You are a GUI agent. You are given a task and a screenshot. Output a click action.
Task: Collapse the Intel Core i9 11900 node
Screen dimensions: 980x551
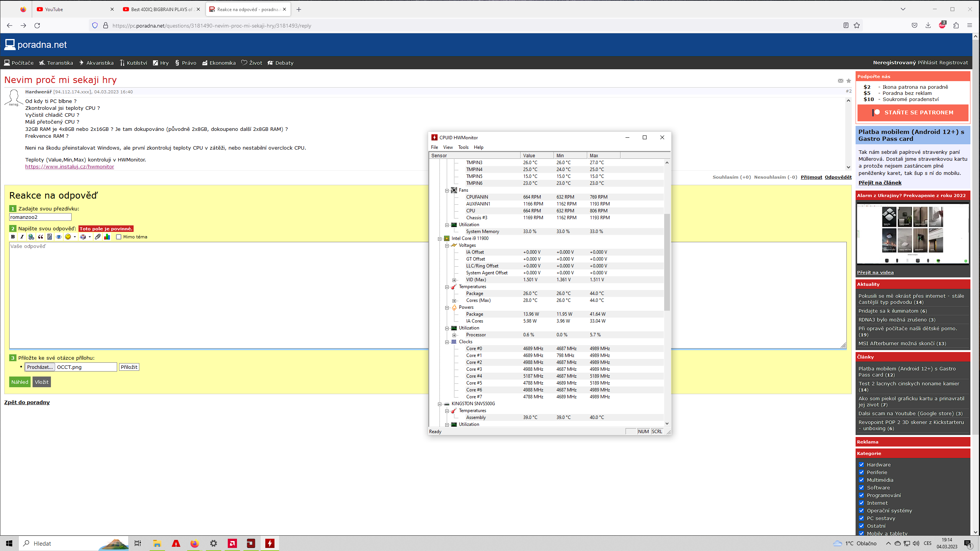pos(440,238)
